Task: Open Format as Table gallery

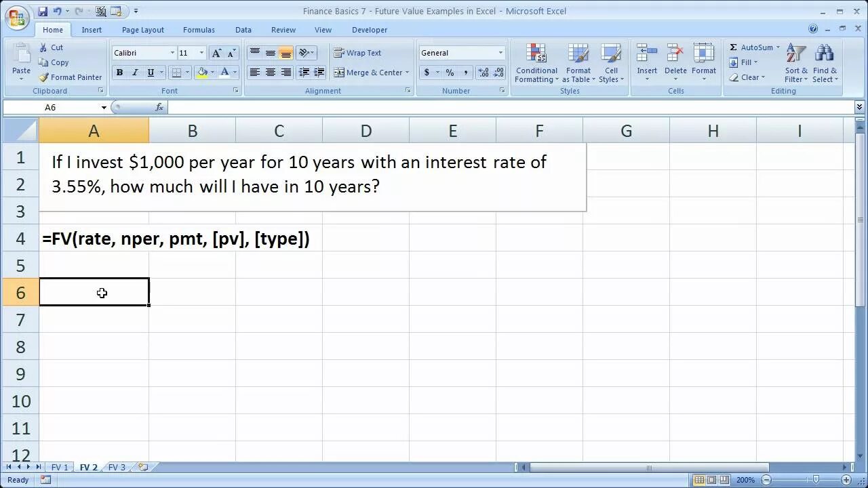Action: click(578, 64)
